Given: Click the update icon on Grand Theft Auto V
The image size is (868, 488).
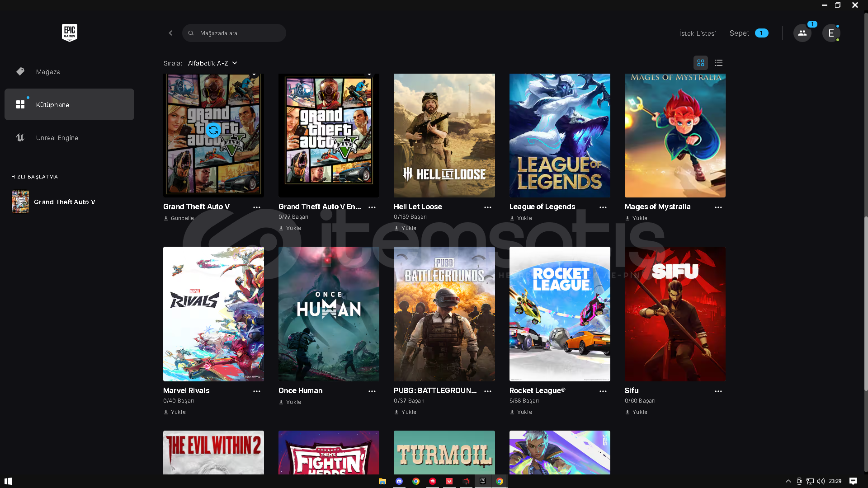Looking at the screenshot, I should tap(213, 130).
